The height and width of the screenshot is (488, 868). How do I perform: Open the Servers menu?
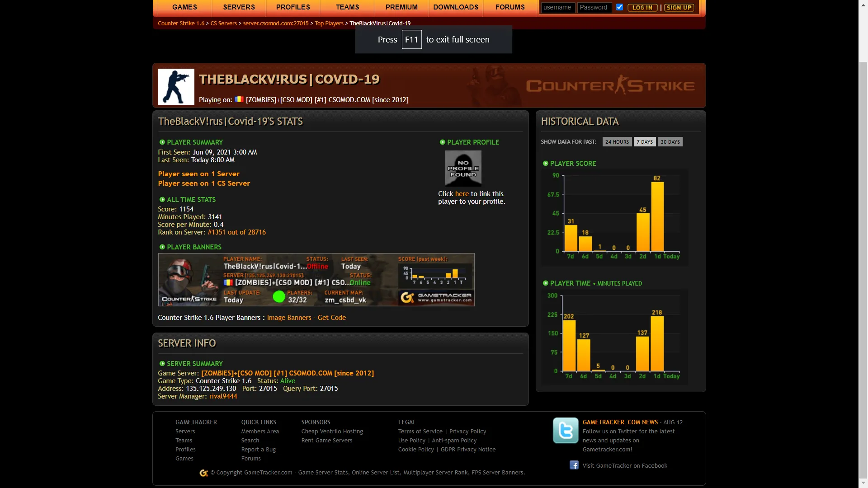(239, 7)
